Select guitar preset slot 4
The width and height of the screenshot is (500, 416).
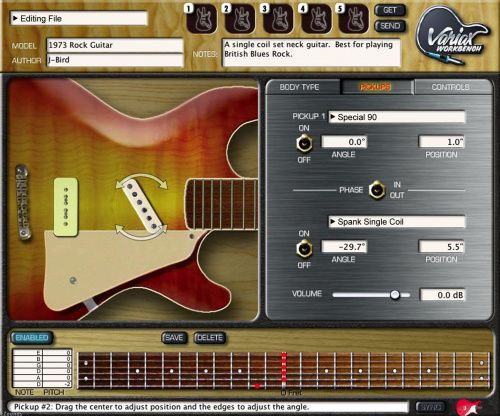(316, 19)
